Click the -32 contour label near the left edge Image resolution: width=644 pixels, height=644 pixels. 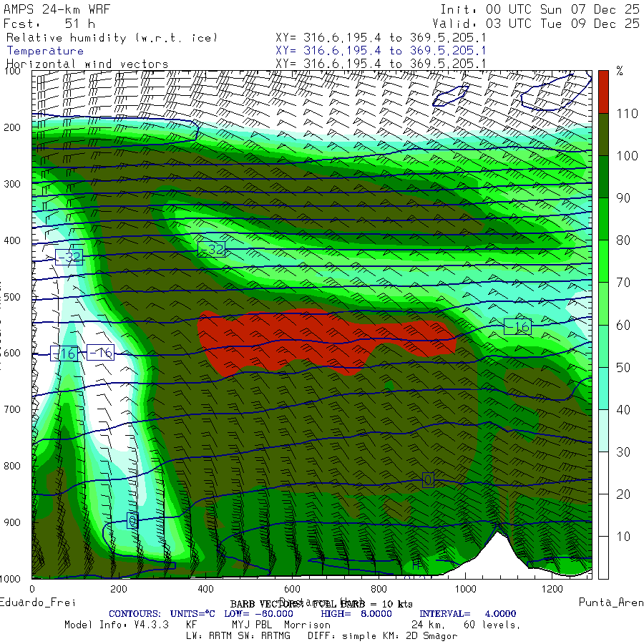click(69, 257)
